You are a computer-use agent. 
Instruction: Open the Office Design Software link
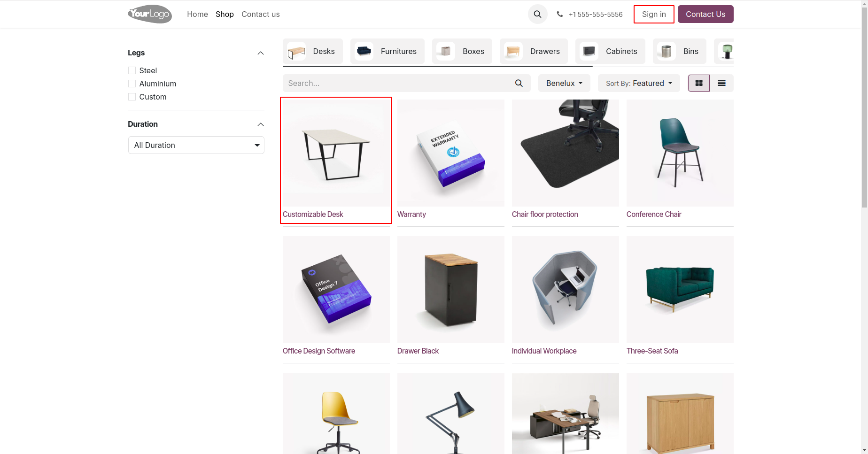tap(319, 351)
